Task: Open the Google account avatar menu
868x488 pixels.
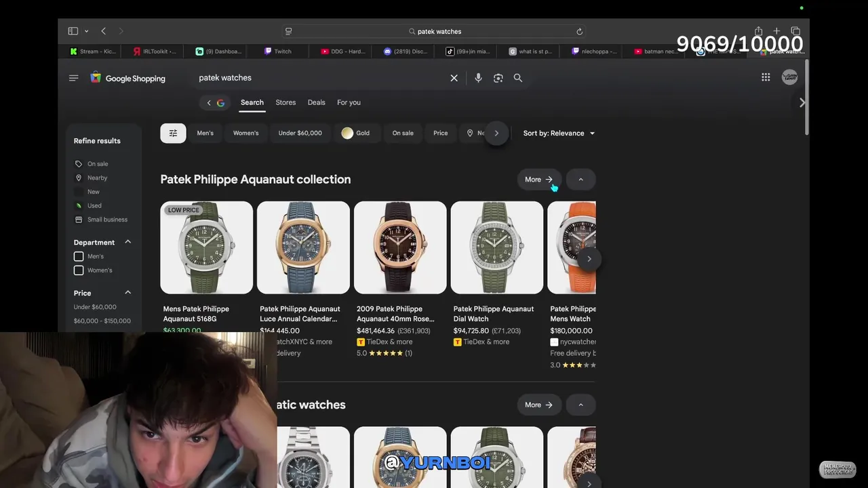Action: 789,77
